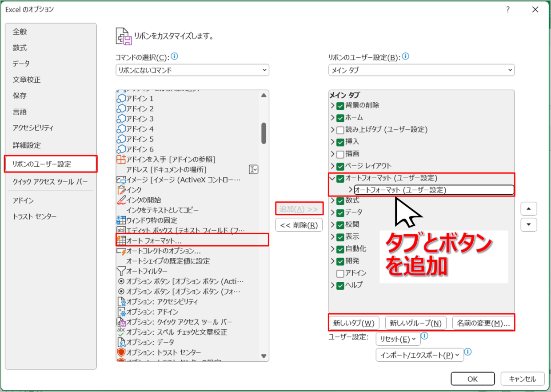Click the dialog help question mark
551x392 pixels.
508,9
